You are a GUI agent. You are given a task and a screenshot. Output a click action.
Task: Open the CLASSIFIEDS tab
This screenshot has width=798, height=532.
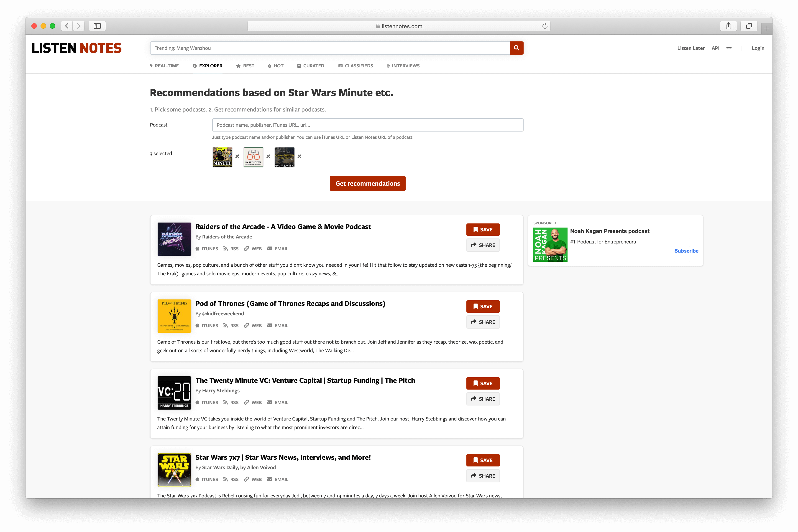[356, 66]
